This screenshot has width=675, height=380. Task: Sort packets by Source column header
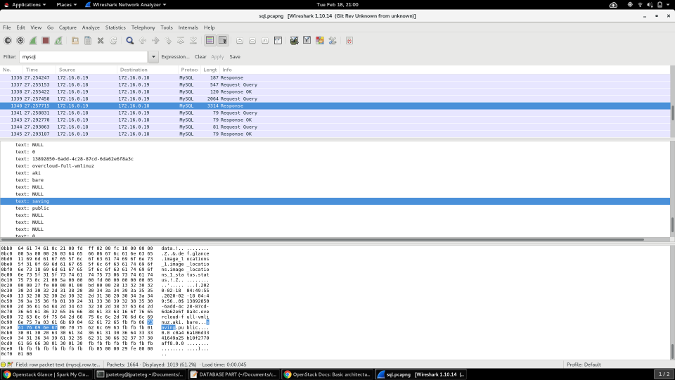click(87, 70)
